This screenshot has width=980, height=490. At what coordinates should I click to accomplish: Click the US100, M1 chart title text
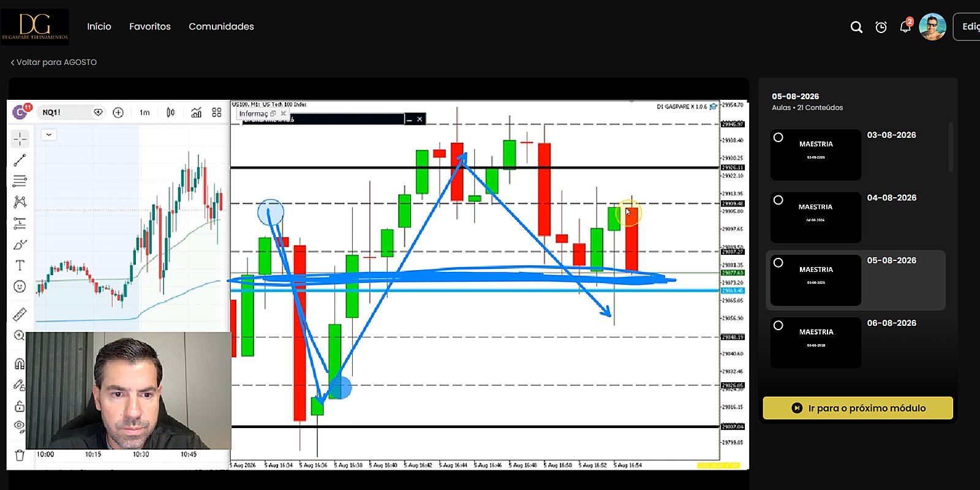pos(269,104)
